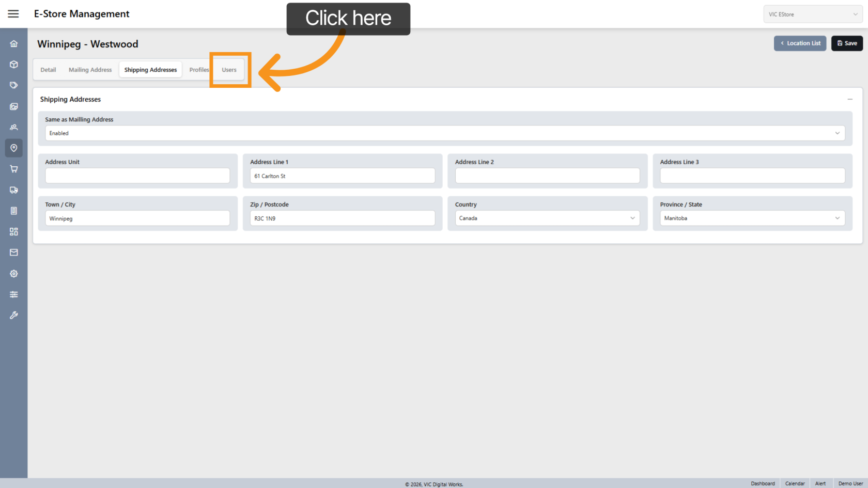
Task: Click the delivery truck icon in sidebar
Action: [14, 190]
